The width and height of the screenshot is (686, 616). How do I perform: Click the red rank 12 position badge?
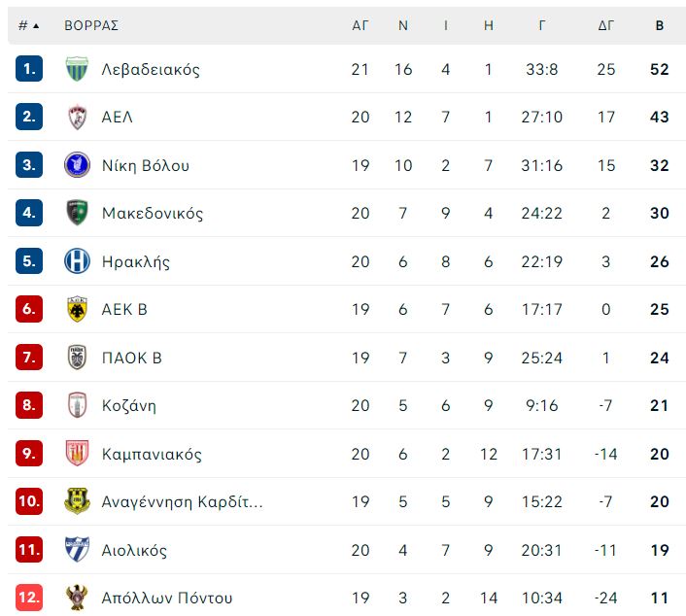click(x=29, y=598)
